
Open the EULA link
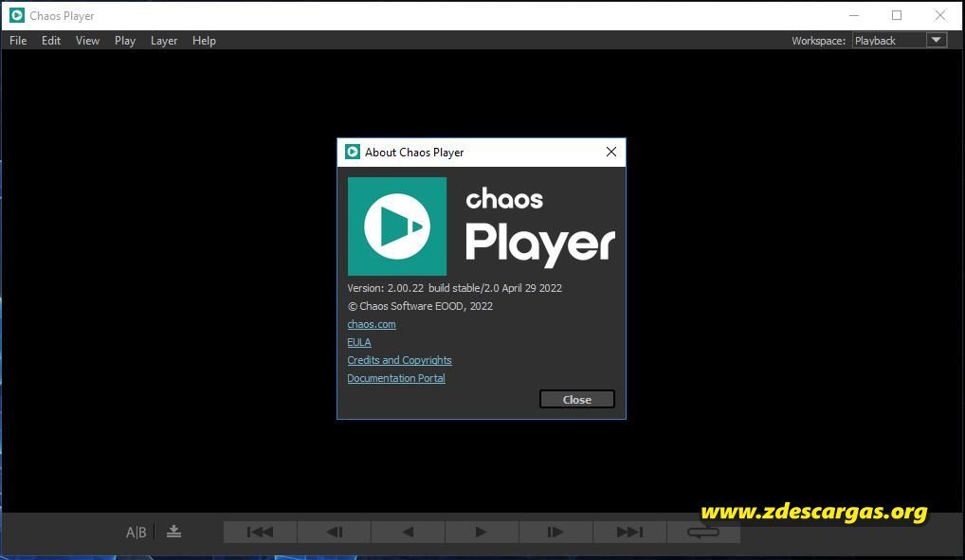(x=359, y=342)
